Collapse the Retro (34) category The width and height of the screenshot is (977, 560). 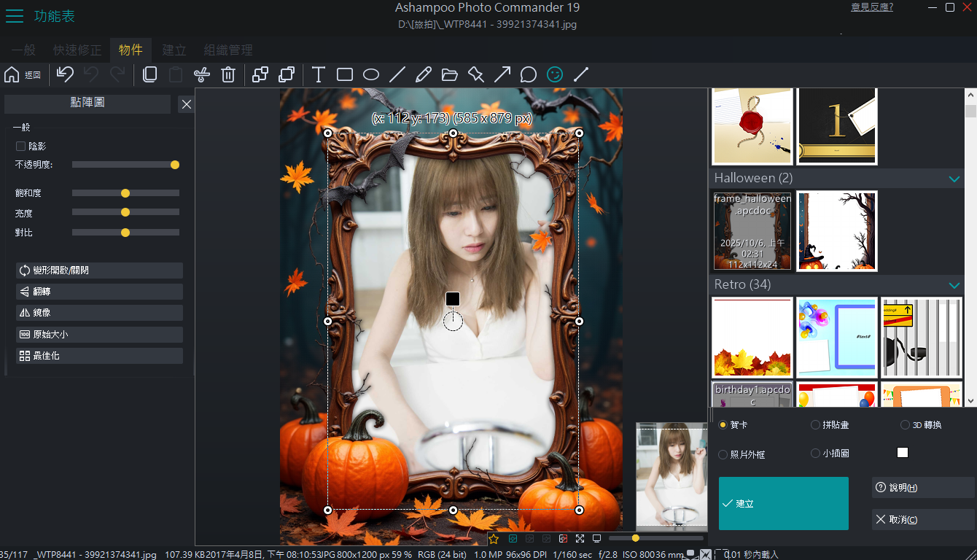click(954, 285)
